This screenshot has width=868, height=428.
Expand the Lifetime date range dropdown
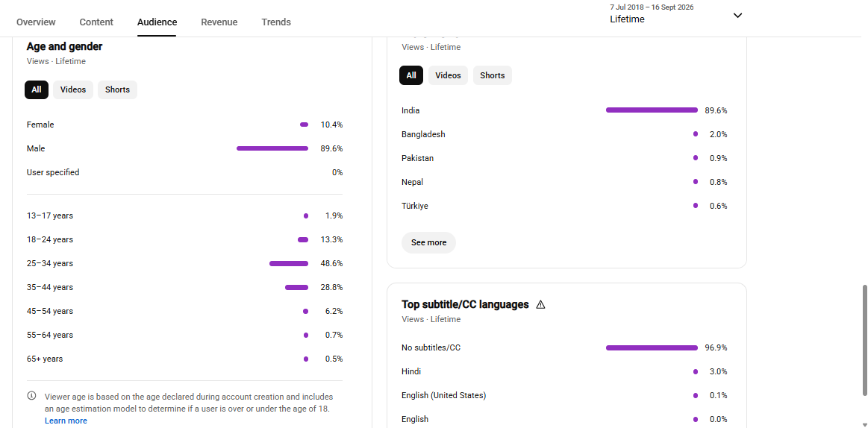point(675,14)
